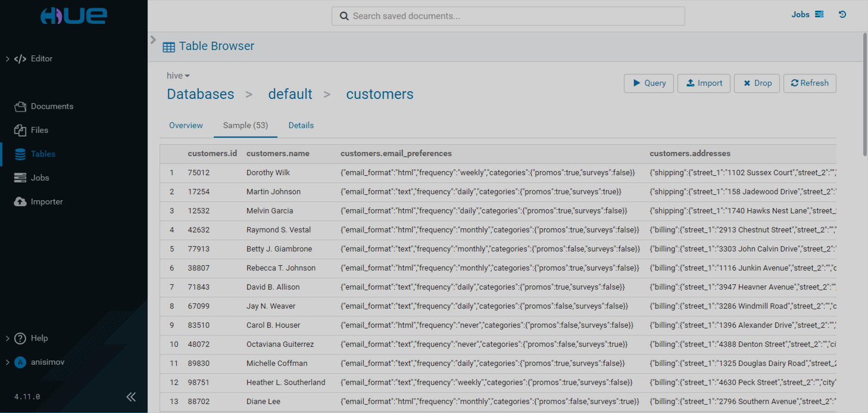The width and height of the screenshot is (868, 413).
Task: Select the Raymond S. Vestal cell
Action: click(x=279, y=230)
